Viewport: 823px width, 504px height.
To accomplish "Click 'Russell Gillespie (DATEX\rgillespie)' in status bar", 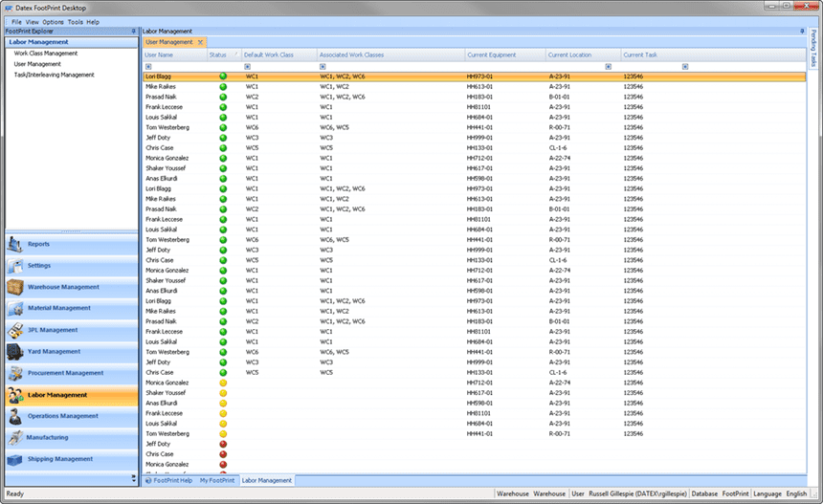I will [637, 494].
